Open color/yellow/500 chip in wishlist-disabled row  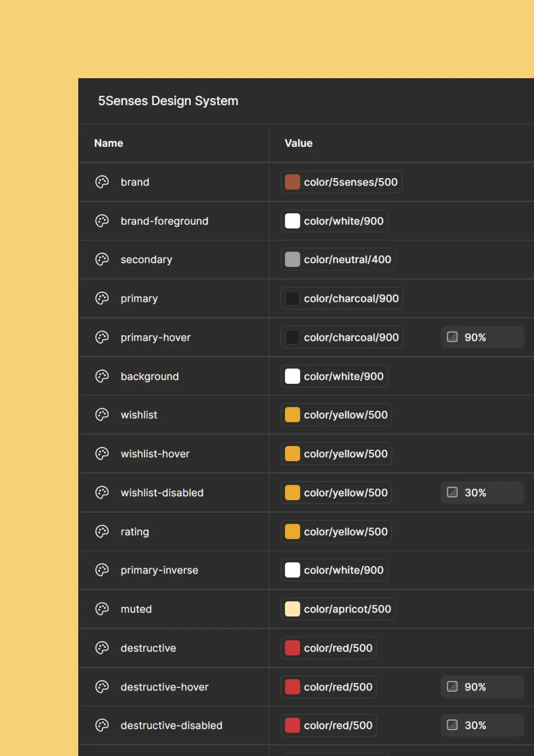coord(336,492)
